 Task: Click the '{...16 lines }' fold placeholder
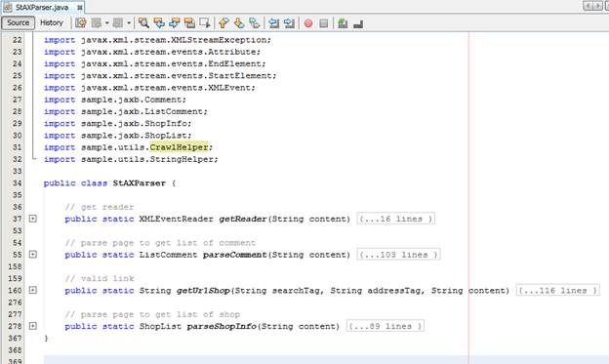pos(396,219)
